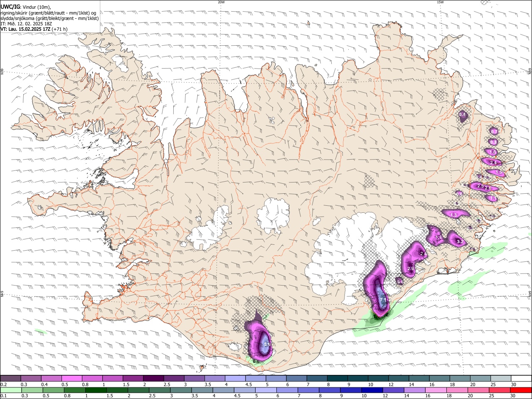532x399 pixels.
Task: Click the 1.6 precipitation value label
Action: click(x=493, y=153)
